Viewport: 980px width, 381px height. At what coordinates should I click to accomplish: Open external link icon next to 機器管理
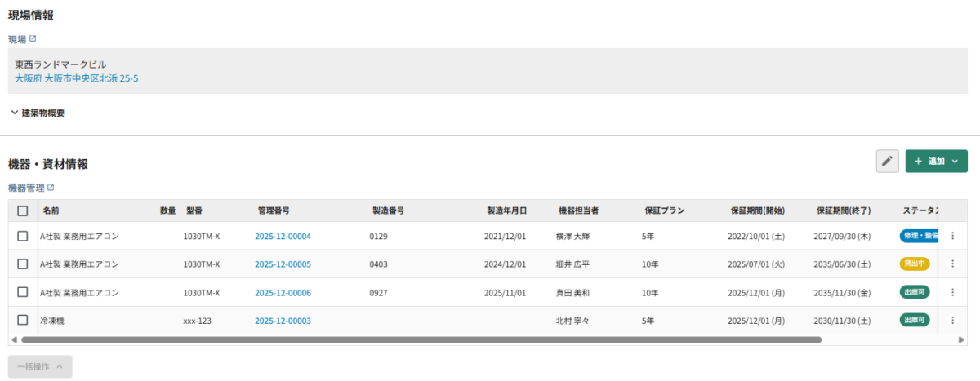point(51,188)
